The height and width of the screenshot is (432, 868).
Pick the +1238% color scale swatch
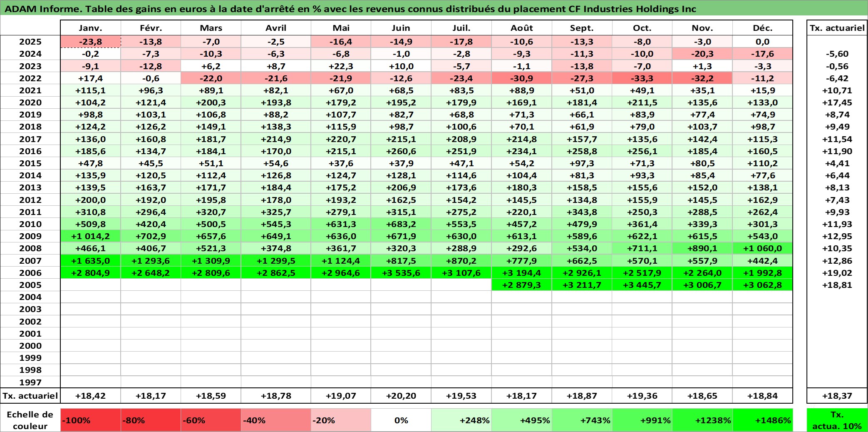coord(702,420)
